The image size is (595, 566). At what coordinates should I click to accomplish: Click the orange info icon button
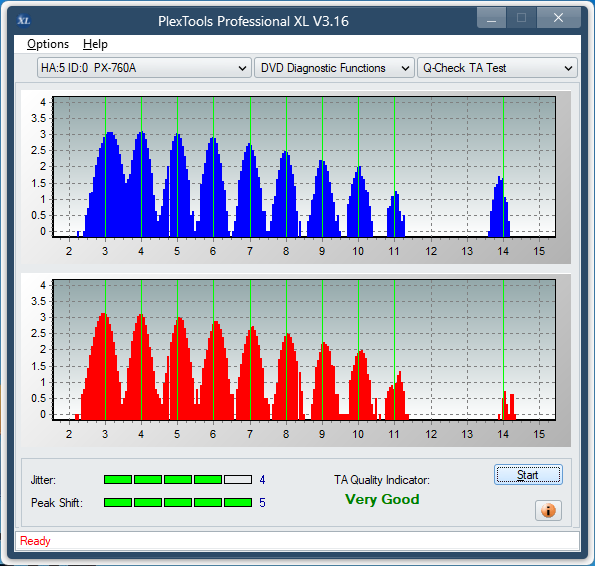pyautogui.click(x=548, y=510)
